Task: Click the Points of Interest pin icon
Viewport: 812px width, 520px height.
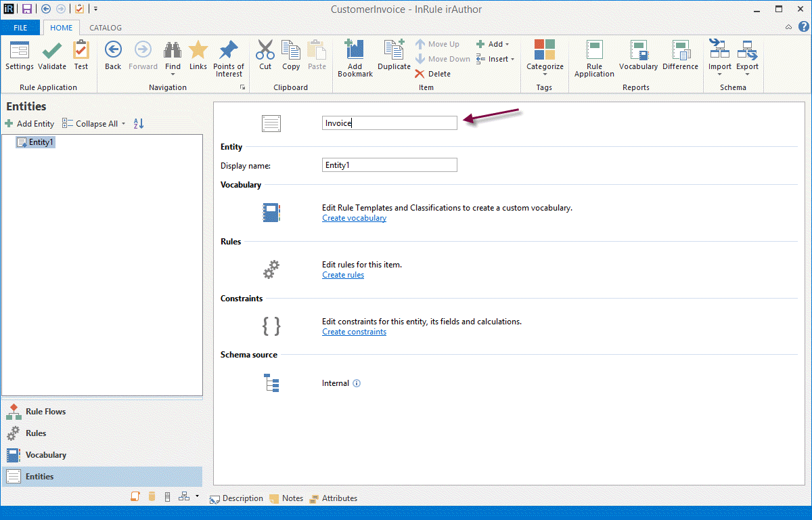Action: [x=229, y=51]
